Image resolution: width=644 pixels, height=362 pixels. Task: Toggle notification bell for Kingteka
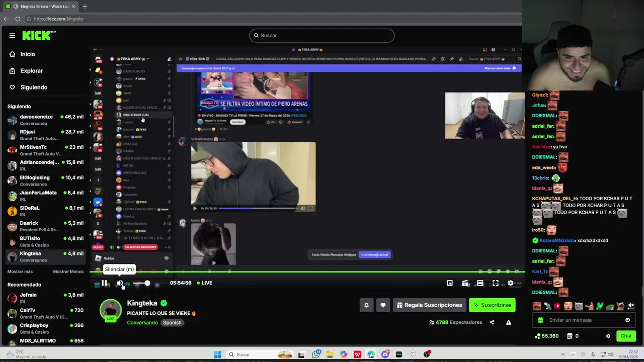[366, 305]
